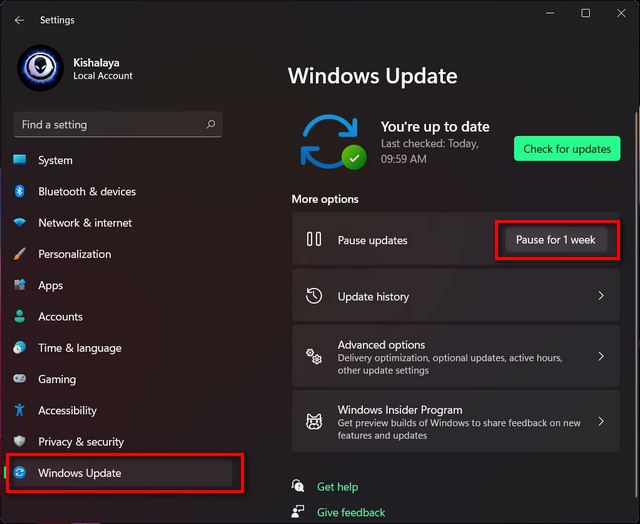Click Check for updates button

click(x=567, y=149)
